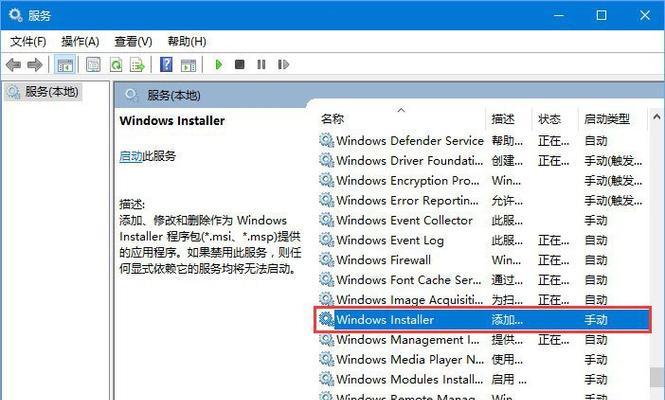665x400 pixels.
Task: Toggle show/hide console tree icon
Action: click(65, 65)
